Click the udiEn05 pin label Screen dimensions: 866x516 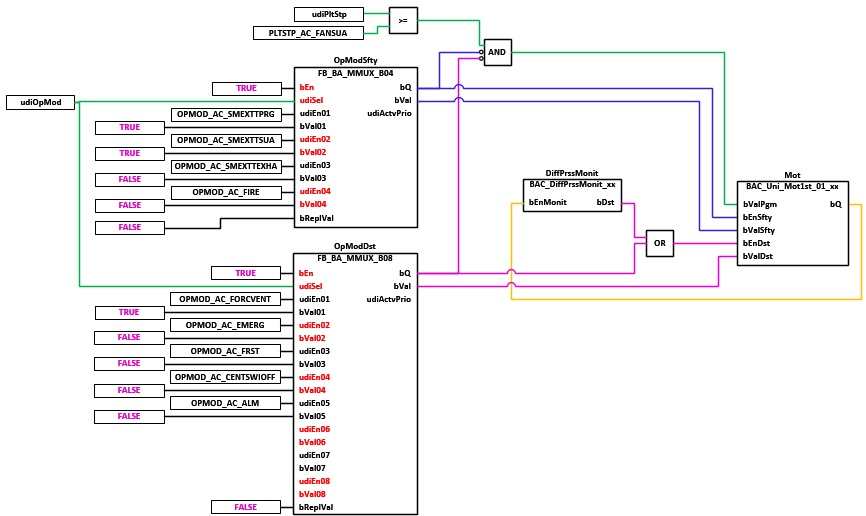pyautogui.click(x=314, y=403)
